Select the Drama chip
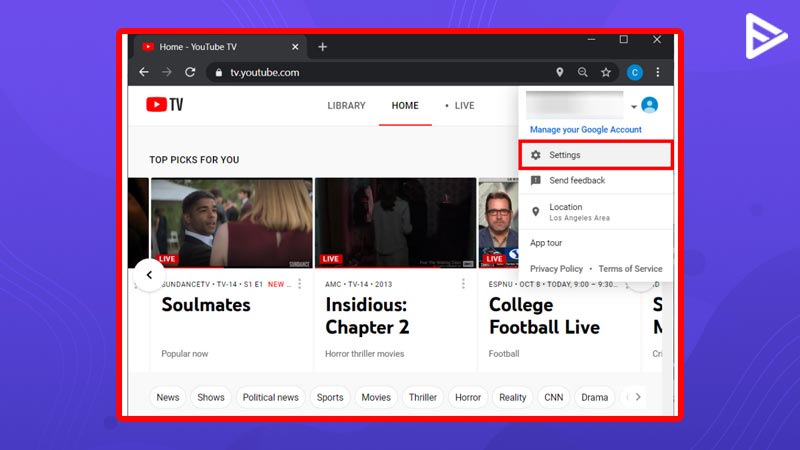 tap(594, 397)
